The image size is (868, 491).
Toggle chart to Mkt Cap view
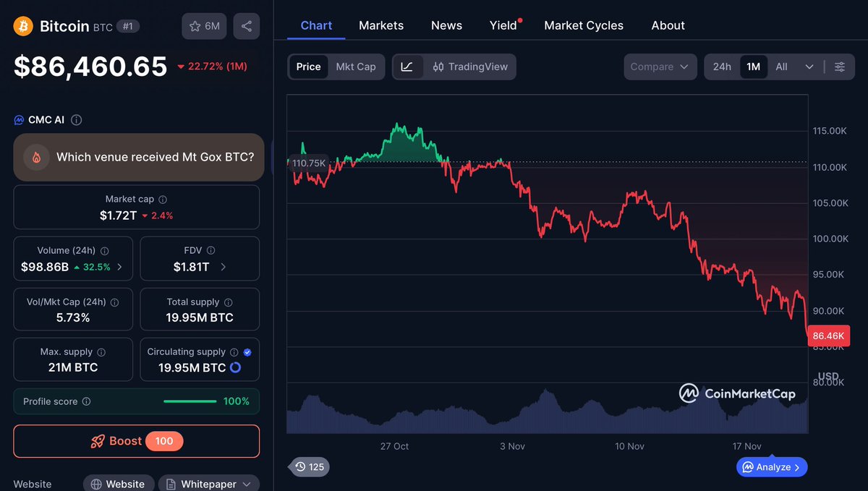(x=356, y=67)
